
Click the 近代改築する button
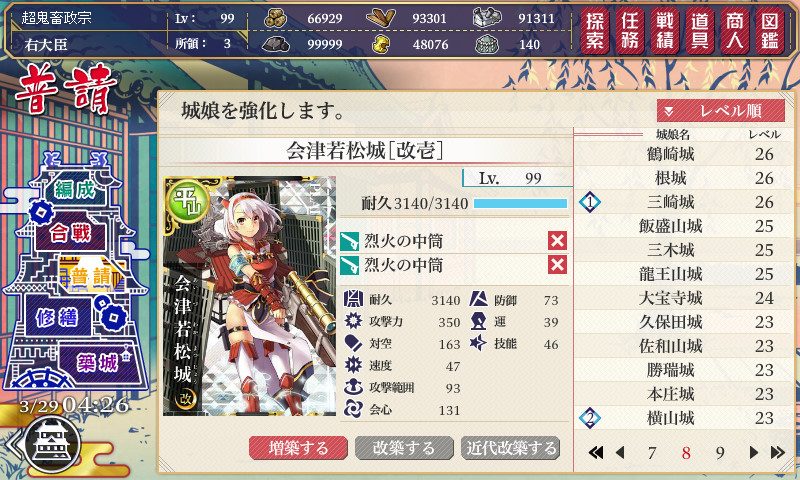click(x=511, y=448)
